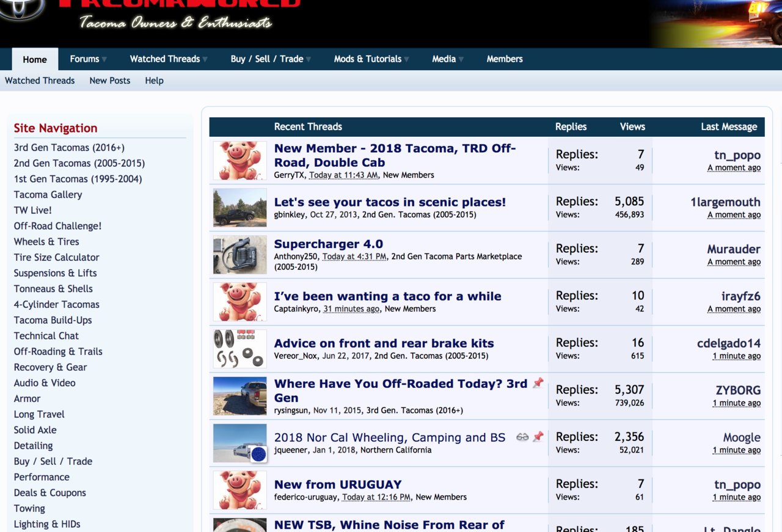Screen dimensions: 782x532
Task: Click Watched Threads in the sub-navigation bar
Action: coord(40,81)
